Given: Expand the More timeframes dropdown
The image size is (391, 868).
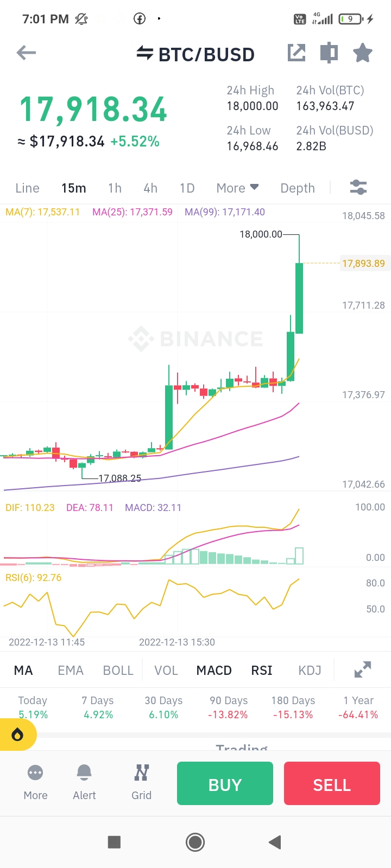Looking at the screenshot, I should point(237,188).
